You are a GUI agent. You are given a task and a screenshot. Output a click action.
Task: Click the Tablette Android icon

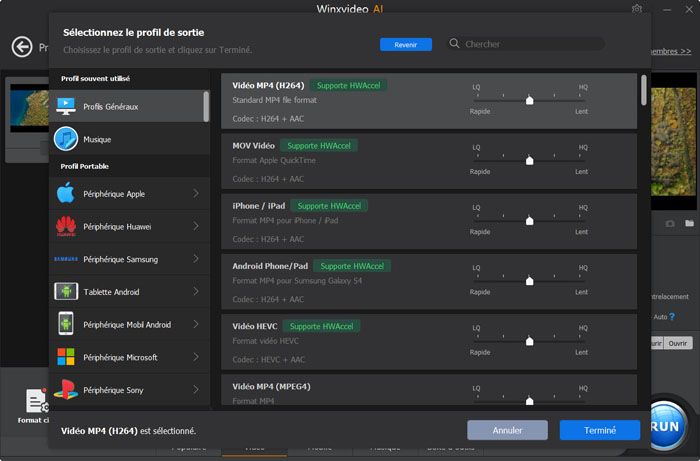click(66, 291)
